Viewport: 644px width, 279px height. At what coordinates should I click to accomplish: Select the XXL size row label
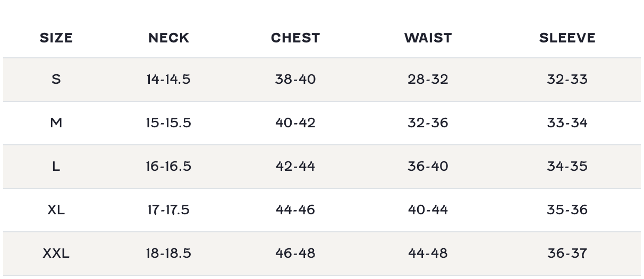(x=56, y=254)
